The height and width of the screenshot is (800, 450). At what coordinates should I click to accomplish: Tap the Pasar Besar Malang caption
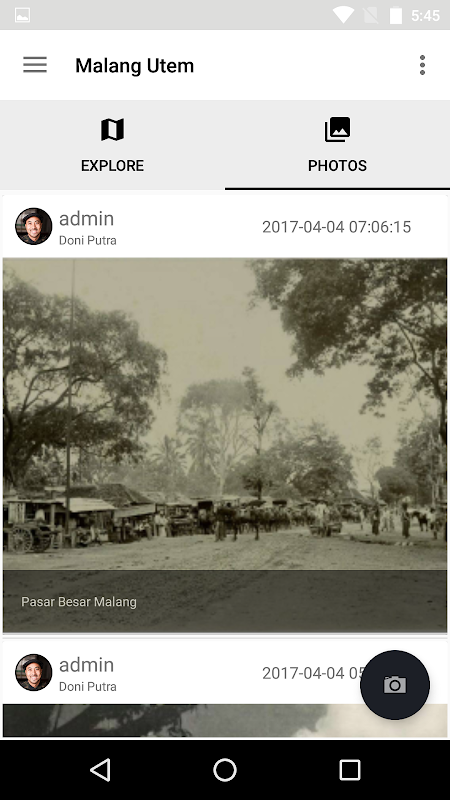click(x=79, y=602)
